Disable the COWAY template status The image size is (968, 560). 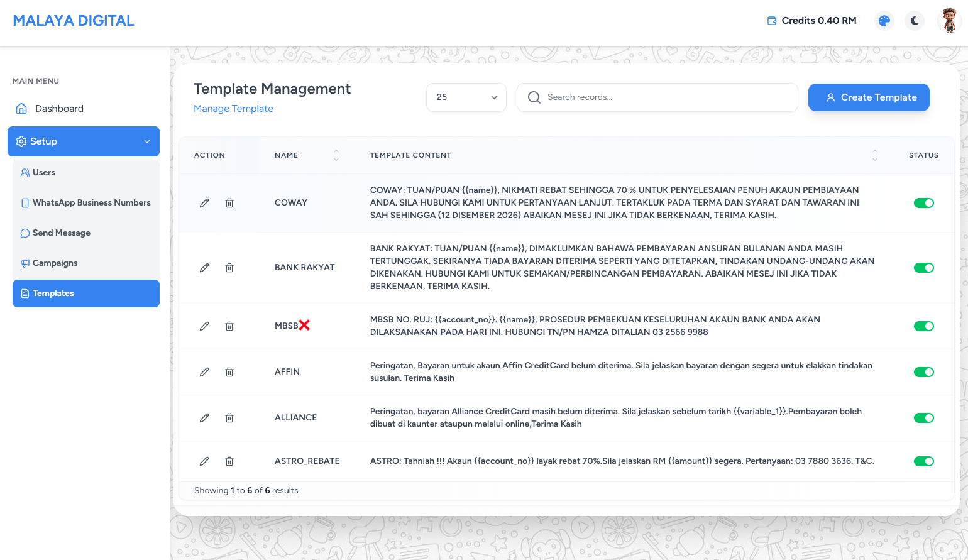click(924, 203)
